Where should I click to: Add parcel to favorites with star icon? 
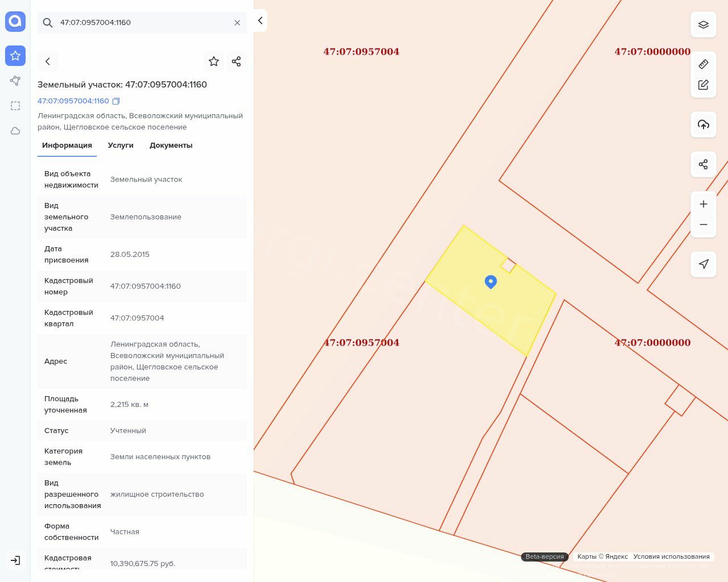214,61
